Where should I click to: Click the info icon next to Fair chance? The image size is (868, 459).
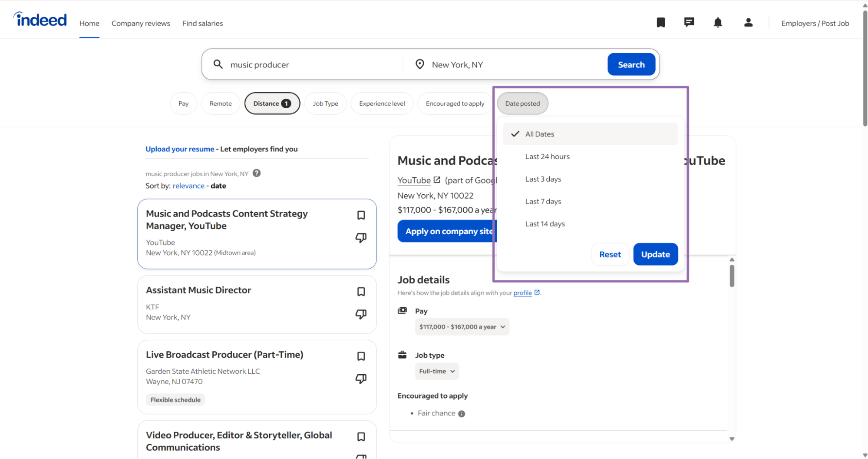(x=462, y=414)
